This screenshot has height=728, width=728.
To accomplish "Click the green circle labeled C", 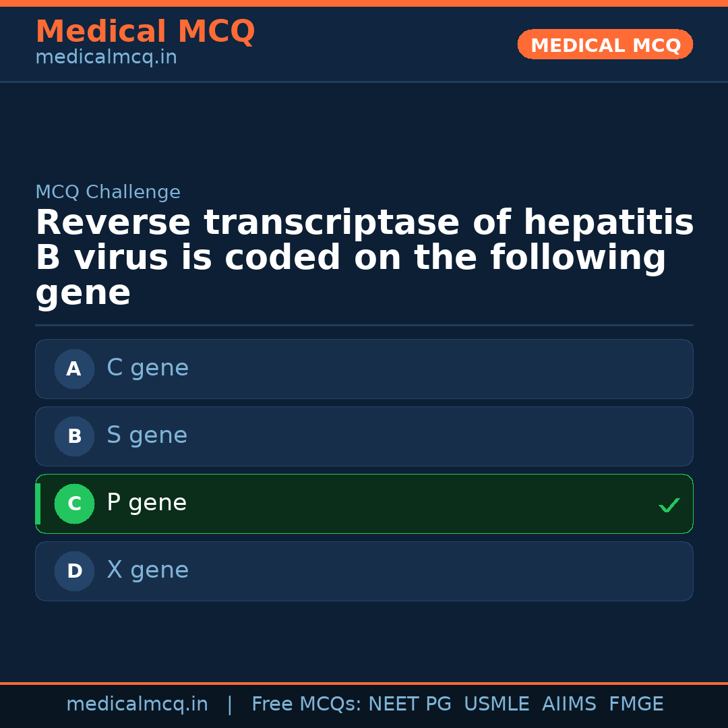I will pyautogui.click(x=74, y=504).
